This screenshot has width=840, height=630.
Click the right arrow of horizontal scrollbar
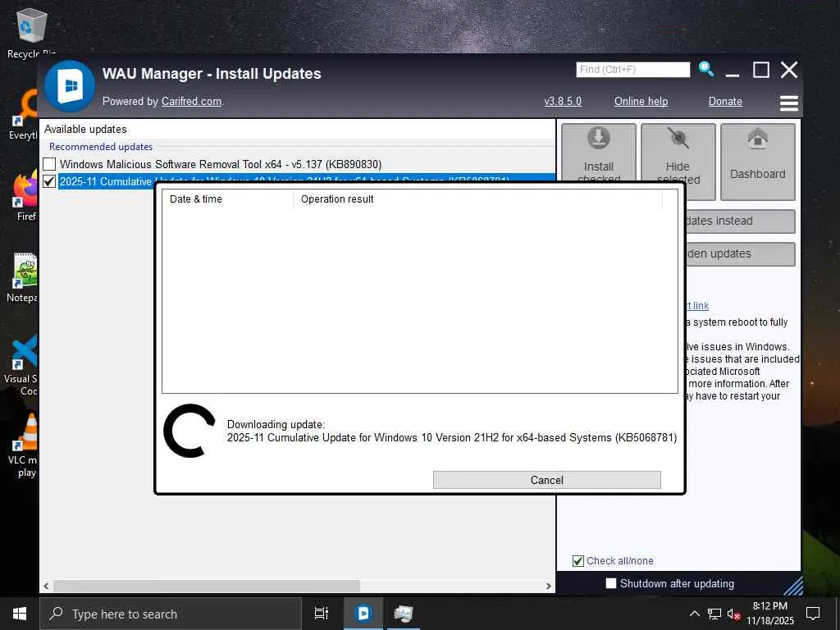(x=549, y=586)
